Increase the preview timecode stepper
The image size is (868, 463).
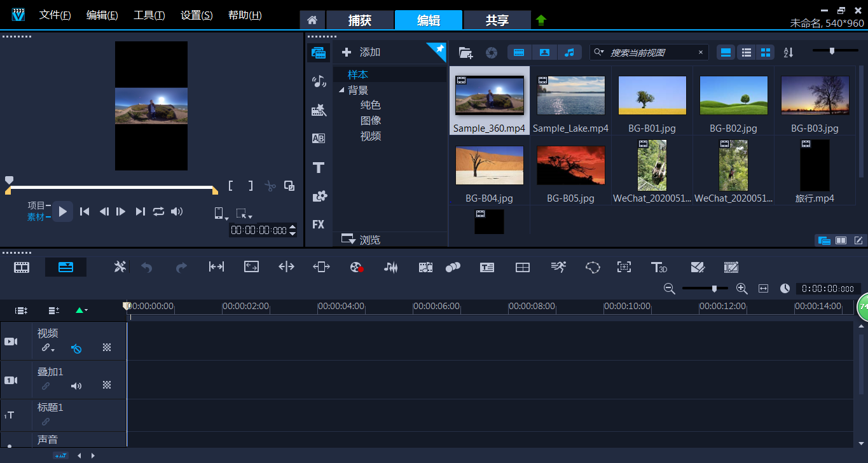point(293,226)
